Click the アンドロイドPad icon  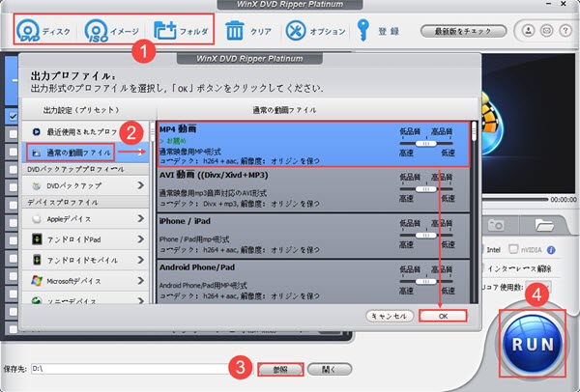(x=37, y=239)
